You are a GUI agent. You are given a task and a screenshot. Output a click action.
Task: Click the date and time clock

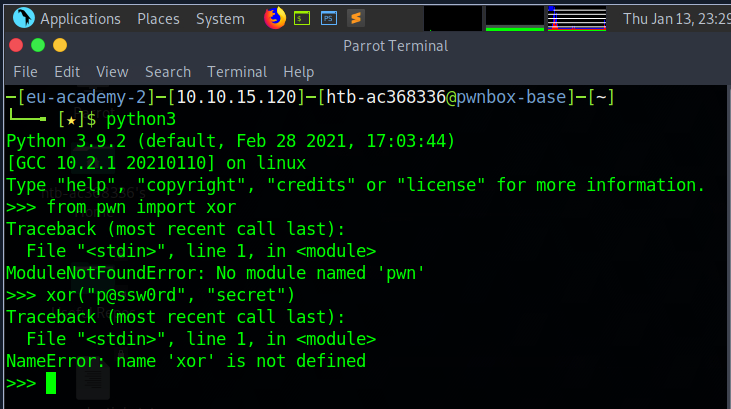click(676, 19)
